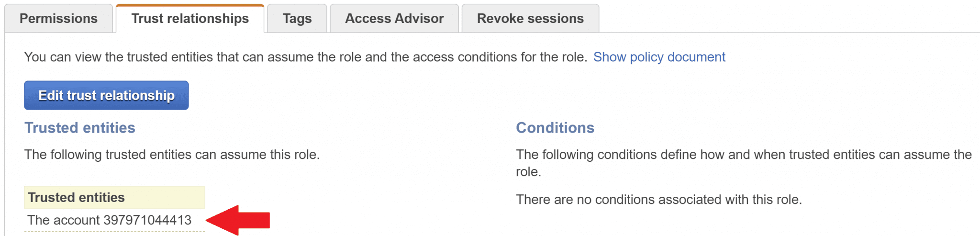The width and height of the screenshot is (980, 236).
Task: Click the blue Trusted entities section heading
Action: coord(80,128)
